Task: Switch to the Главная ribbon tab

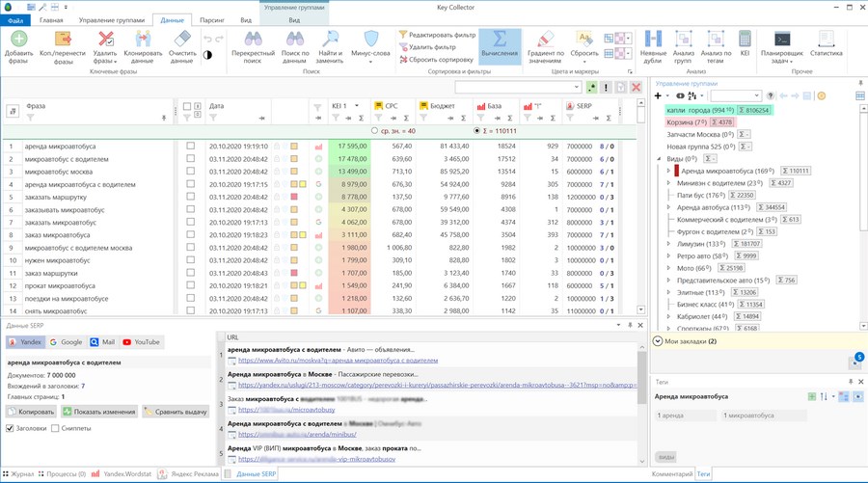Action: [51, 20]
